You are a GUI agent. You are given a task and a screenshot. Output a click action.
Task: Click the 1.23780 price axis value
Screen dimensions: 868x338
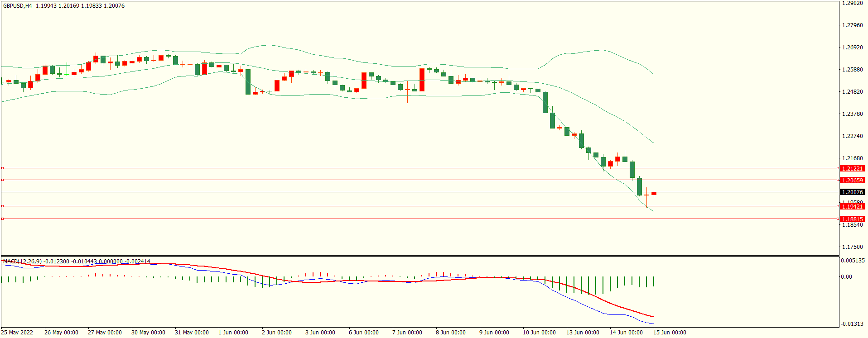[852, 114]
